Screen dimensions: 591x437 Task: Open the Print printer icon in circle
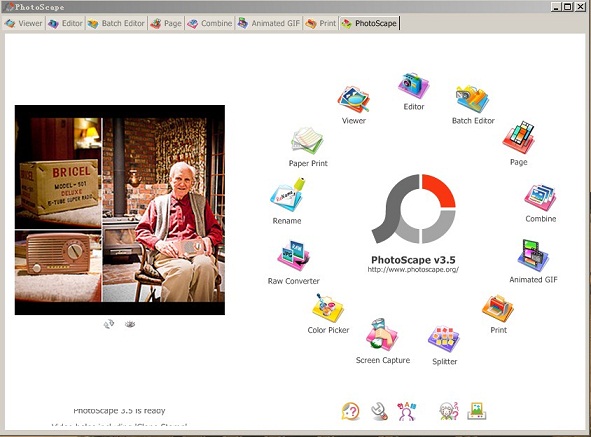[498, 309]
